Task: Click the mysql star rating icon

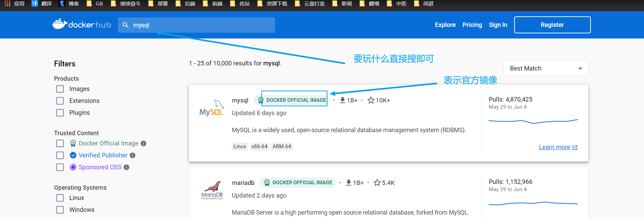Action: click(x=371, y=100)
